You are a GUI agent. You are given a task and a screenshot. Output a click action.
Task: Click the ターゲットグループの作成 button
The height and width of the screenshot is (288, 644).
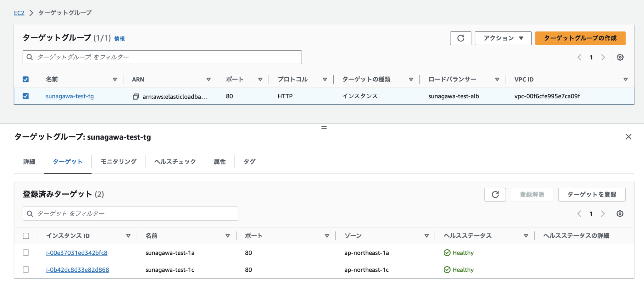coord(580,38)
